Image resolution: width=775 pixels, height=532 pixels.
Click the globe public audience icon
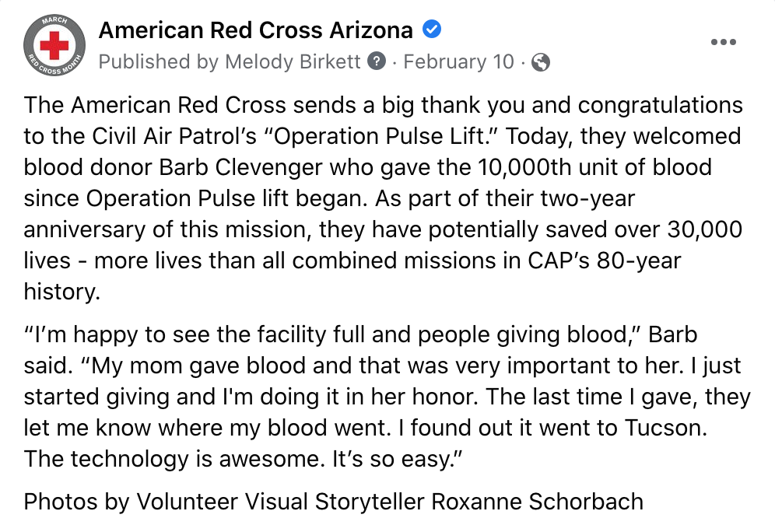coord(541,62)
